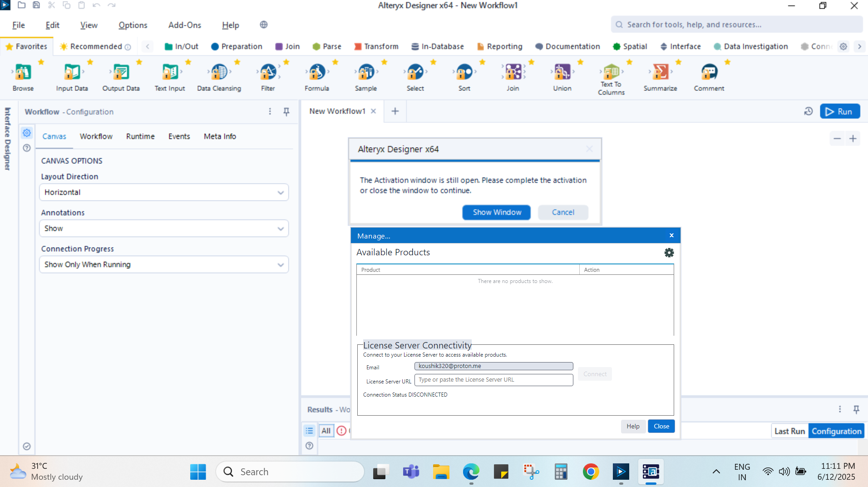Image resolution: width=868 pixels, height=487 pixels.
Task: Choose the Sort tool
Action: coord(464,72)
